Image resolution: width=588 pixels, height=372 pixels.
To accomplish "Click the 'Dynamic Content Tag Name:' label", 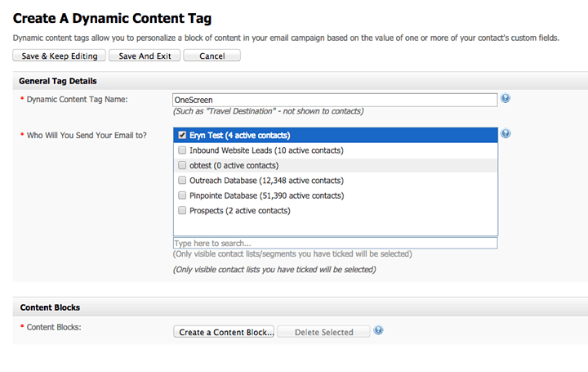I will pos(77,100).
